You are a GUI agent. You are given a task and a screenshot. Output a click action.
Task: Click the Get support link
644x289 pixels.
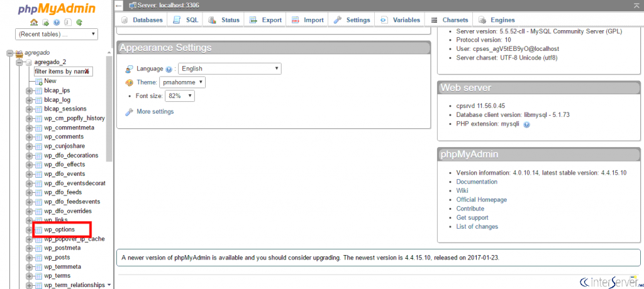pyautogui.click(x=472, y=217)
